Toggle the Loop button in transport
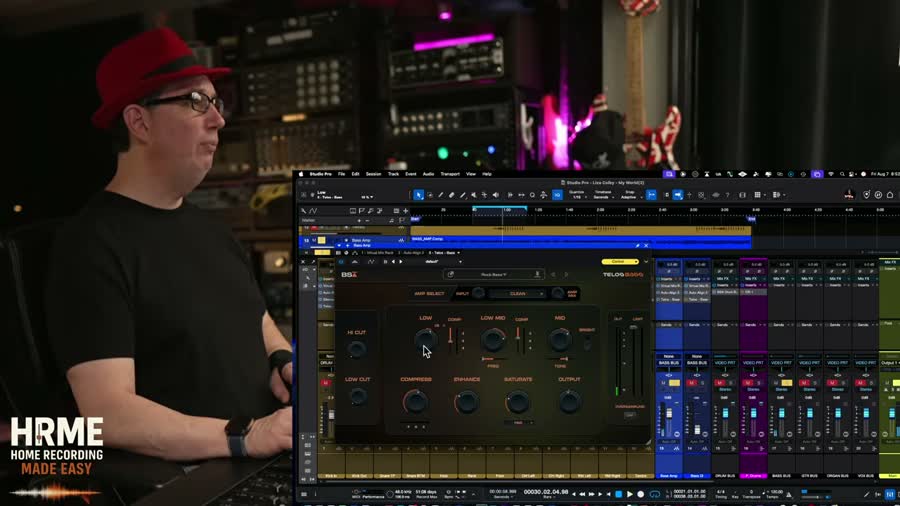The image size is (900, 506). click(655, 494)
